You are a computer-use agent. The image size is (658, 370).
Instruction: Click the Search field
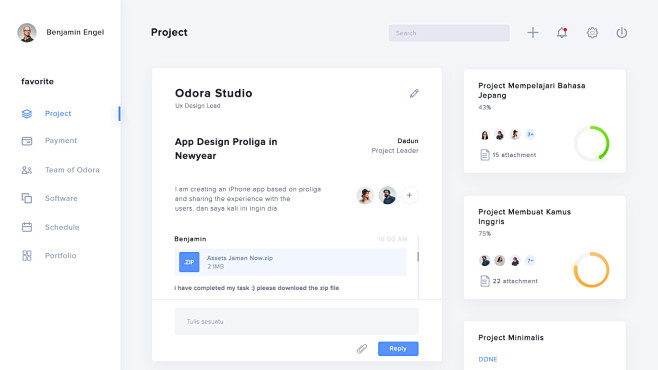(x=449, y=33)
